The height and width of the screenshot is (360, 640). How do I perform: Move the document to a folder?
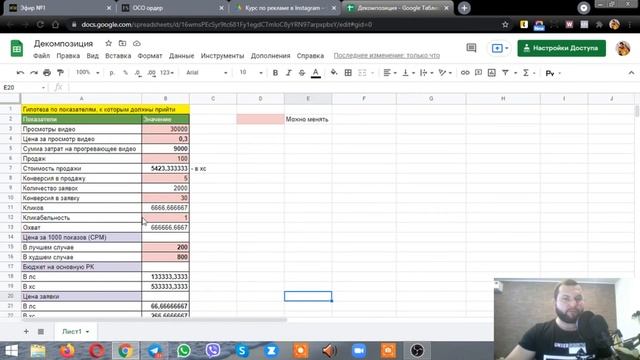point(122,43)
